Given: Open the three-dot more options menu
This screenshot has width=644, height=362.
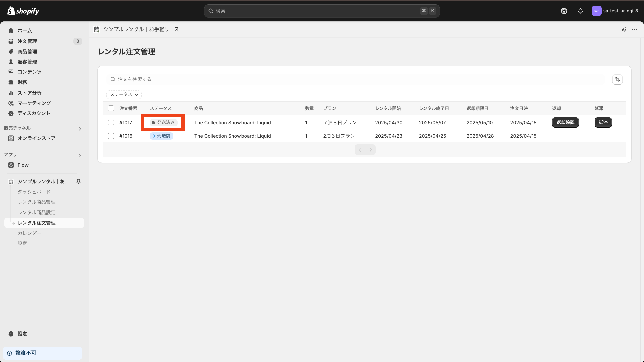Looking at the screenshot, I should point(634,29).
